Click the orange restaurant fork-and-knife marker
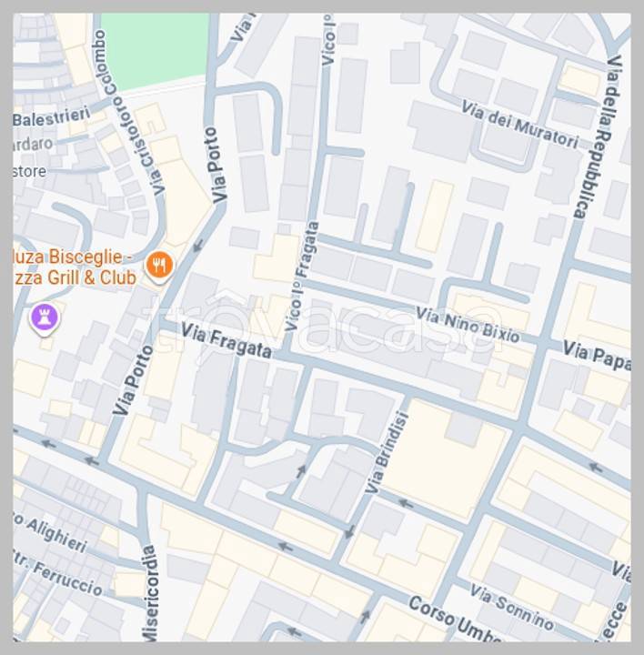Image resolution: width=644 pixels, height=655 pixels. point(159,266)
